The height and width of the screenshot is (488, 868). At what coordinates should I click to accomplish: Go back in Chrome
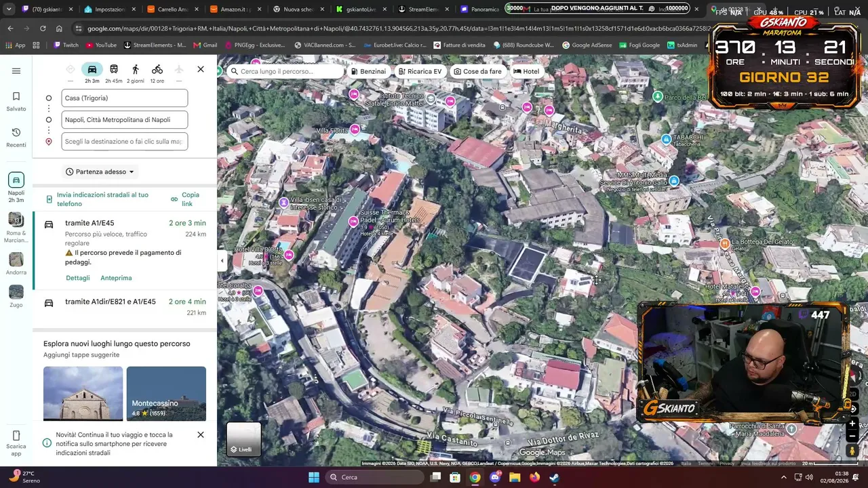point(10,28)
